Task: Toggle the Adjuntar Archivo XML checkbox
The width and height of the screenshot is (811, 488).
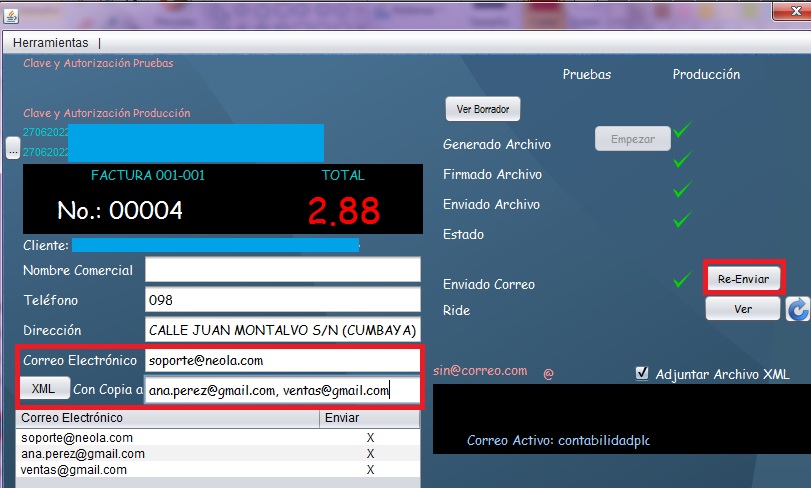Action: click(642, 373)
